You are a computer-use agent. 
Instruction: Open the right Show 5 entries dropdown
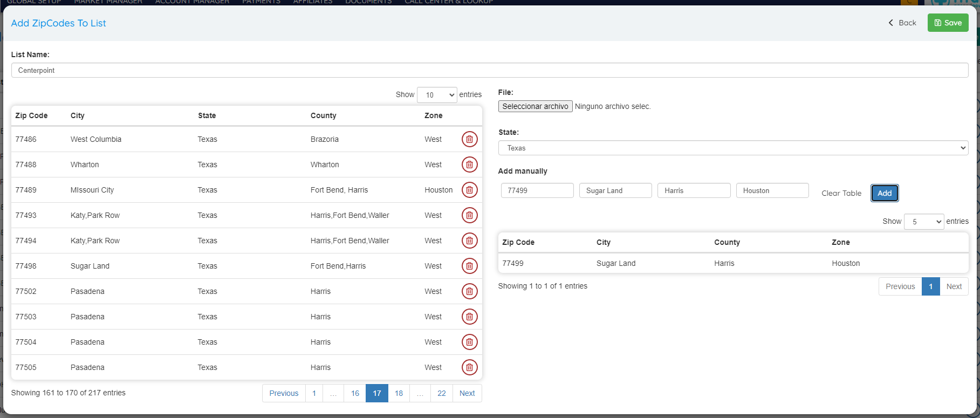(924, 222)
